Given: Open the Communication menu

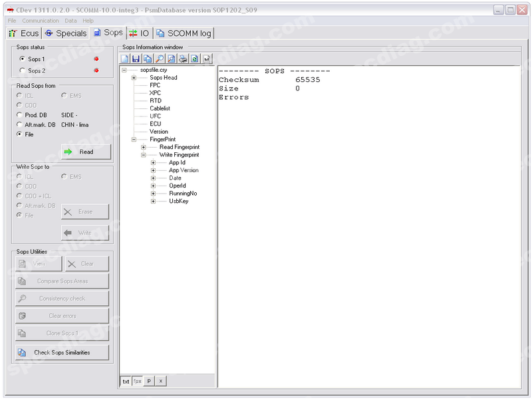Looking at the screenshot, I should (41, 21).
